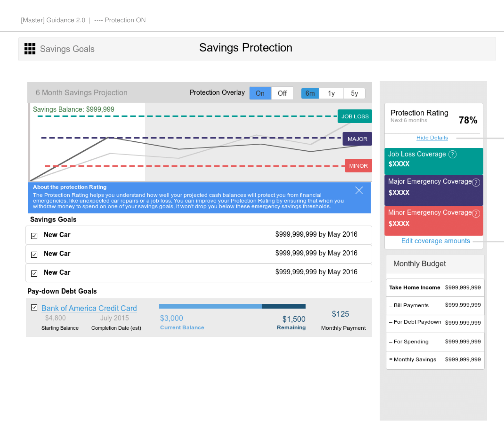
Task: Uncheck the first New Car goal checkbox
Action: 34,236
